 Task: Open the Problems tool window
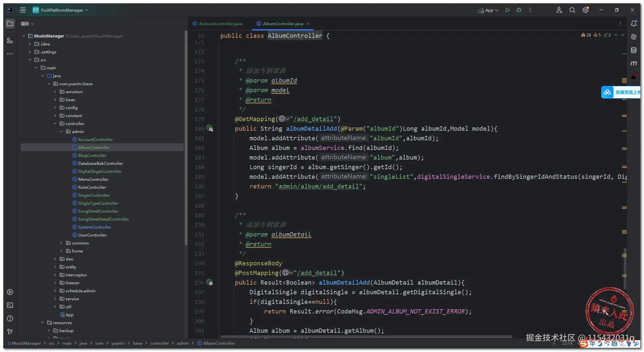pos(10,318)
